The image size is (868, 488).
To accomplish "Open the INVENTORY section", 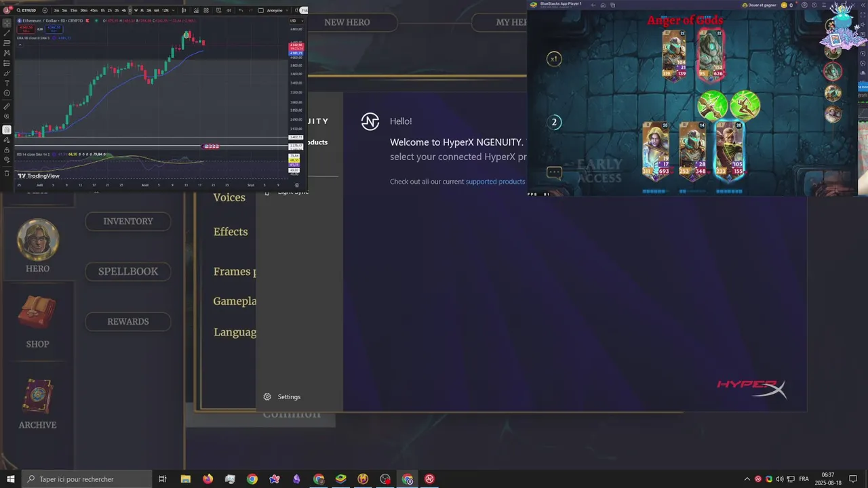I will (x=128, y=221).
